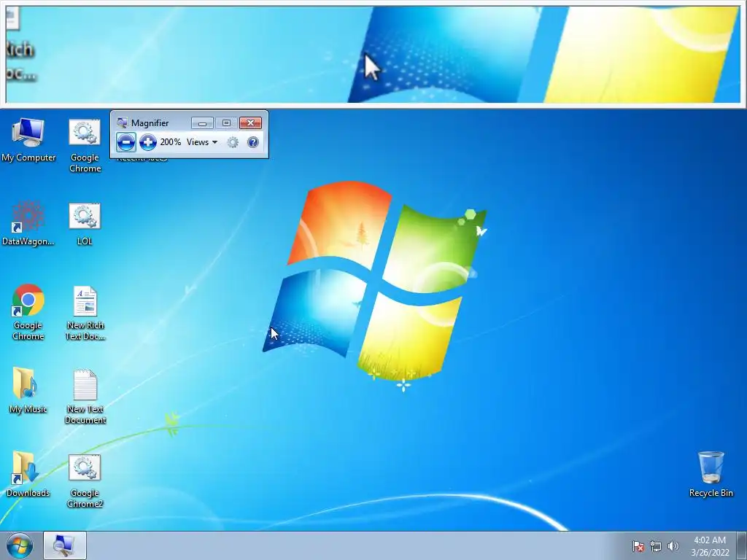The image size is (747, 560).
Task: Open Action Center flag tray icon
Action: [638, 546]
